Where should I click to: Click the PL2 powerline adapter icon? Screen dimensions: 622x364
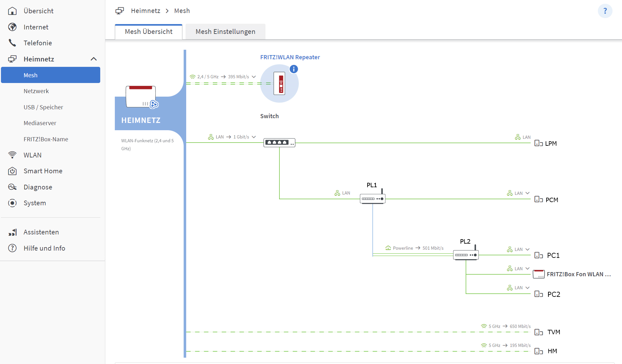coord(466,255)
